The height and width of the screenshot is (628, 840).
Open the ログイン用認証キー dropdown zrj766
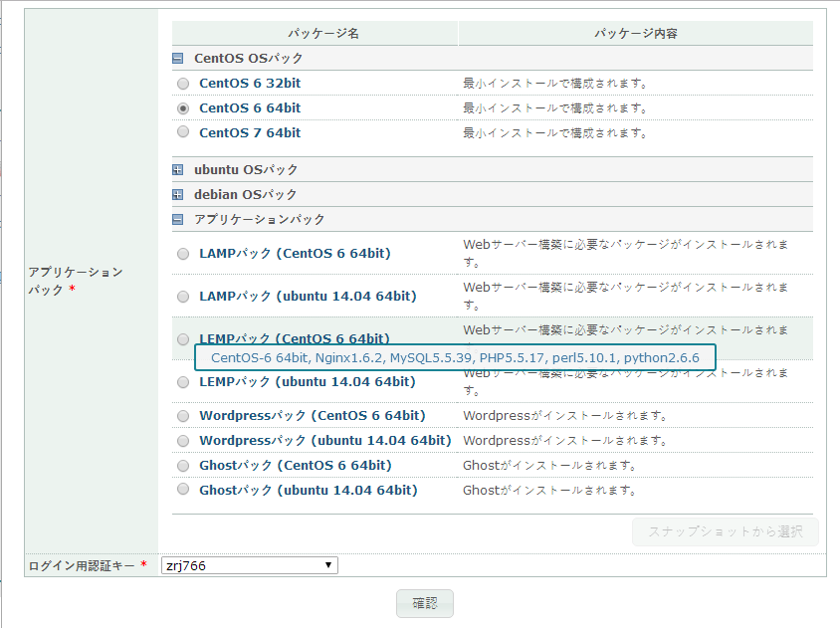click(x=250, y=565)
